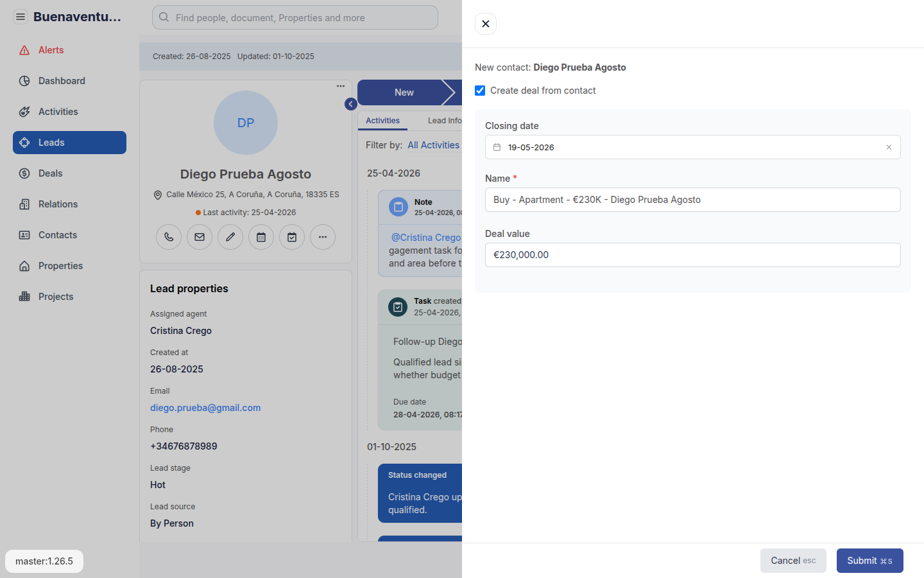Viewport: 924px width, 578px height.
Task: Click the Task created activity icon
Action: tap(398, 307)
